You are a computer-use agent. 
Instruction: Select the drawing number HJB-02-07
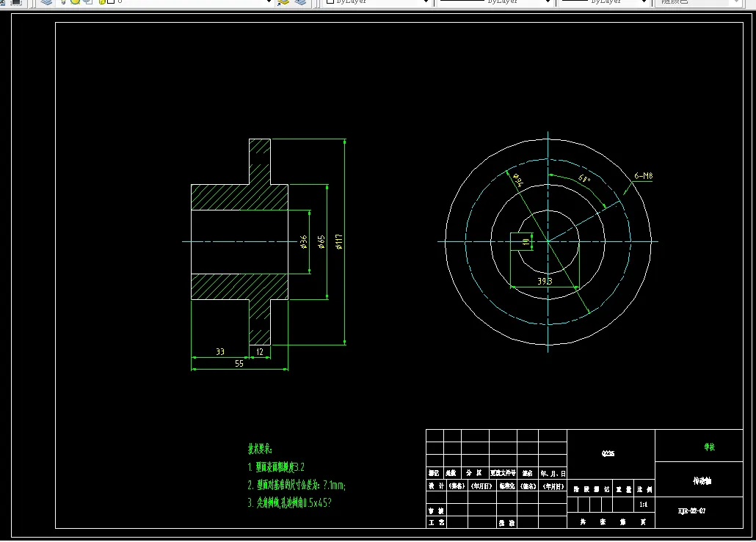pos(691,510)
